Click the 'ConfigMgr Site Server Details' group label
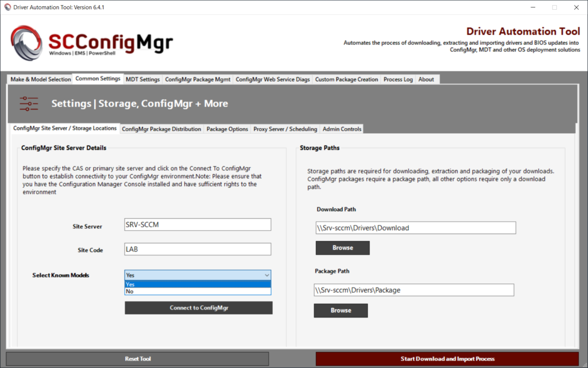The height and width of the screenshot is (368, 588). [64, 148]
